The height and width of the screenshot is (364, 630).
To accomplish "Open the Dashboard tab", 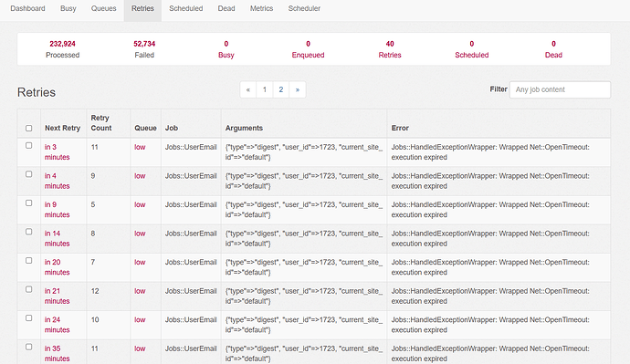I will [27, 8].
